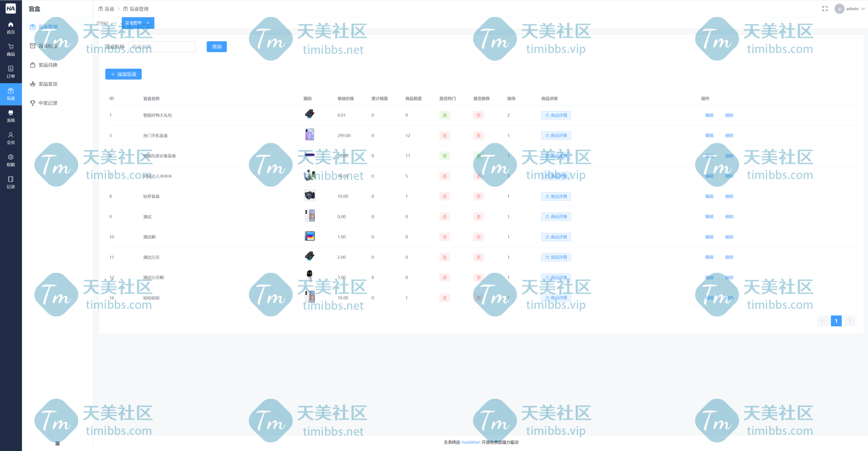Open the admin user dropdown menu
The height and width of the screenshot is (451, 868).
pyautogui.click(x=850, y=8)
